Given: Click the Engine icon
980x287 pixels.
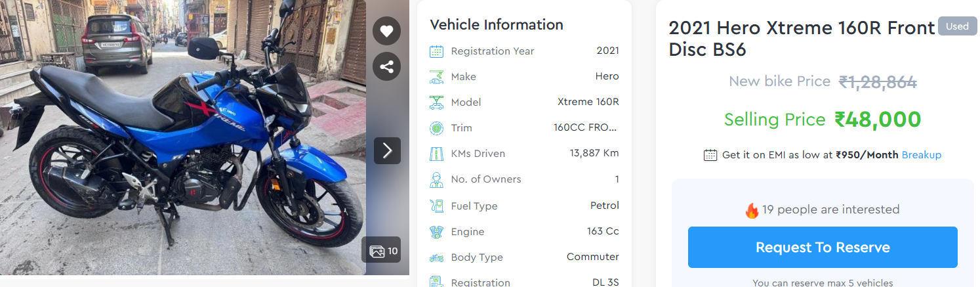Looking at the screenshot, I should (436, 232).
